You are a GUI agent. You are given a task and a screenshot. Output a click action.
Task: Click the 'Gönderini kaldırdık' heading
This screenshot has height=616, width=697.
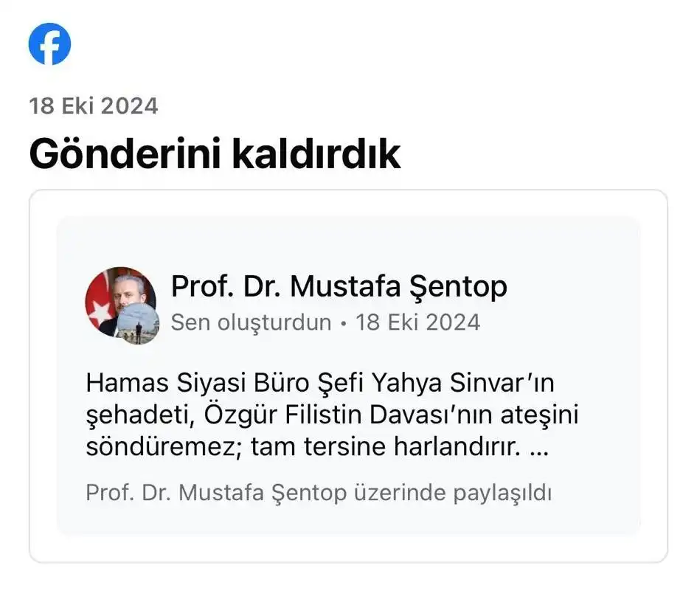point(215,154)
